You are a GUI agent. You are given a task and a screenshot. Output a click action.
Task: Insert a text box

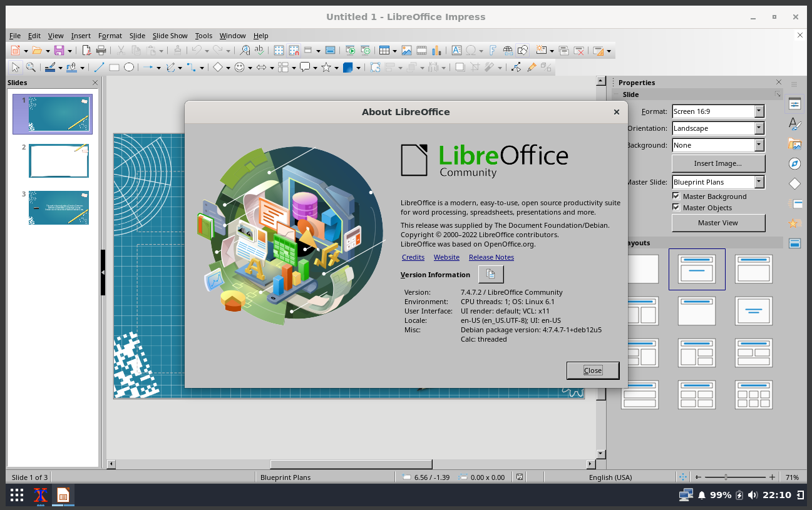click(x=455, y=50)
